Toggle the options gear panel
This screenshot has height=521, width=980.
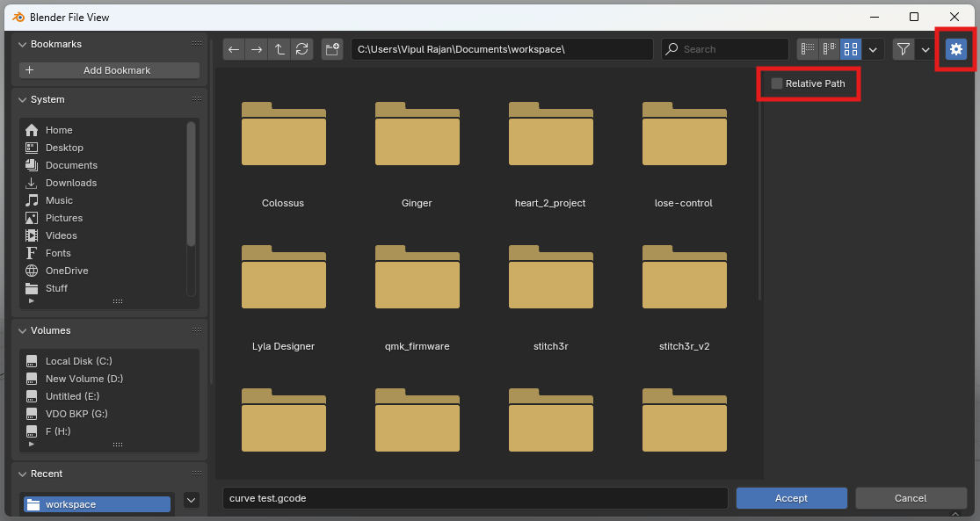click(x=955, y=49)
